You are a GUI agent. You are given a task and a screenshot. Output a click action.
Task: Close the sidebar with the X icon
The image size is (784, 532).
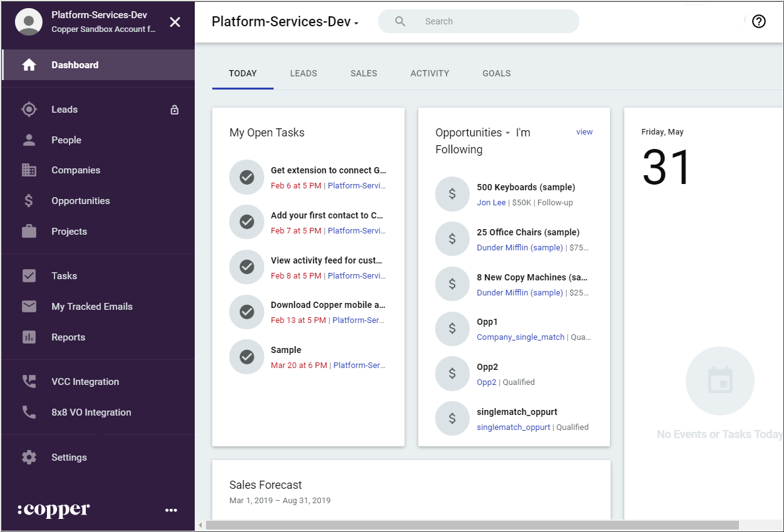175,22
